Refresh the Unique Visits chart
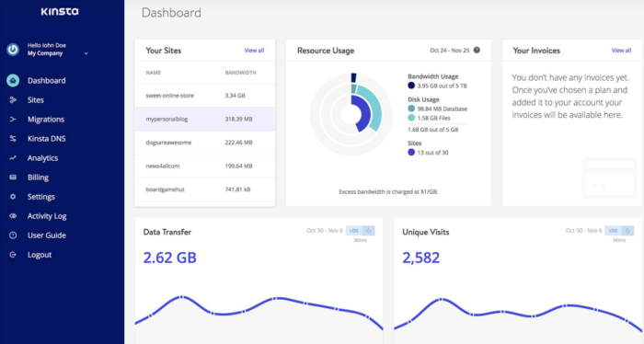The height and width of the screenshot is (344, 644). pos(627,231)
